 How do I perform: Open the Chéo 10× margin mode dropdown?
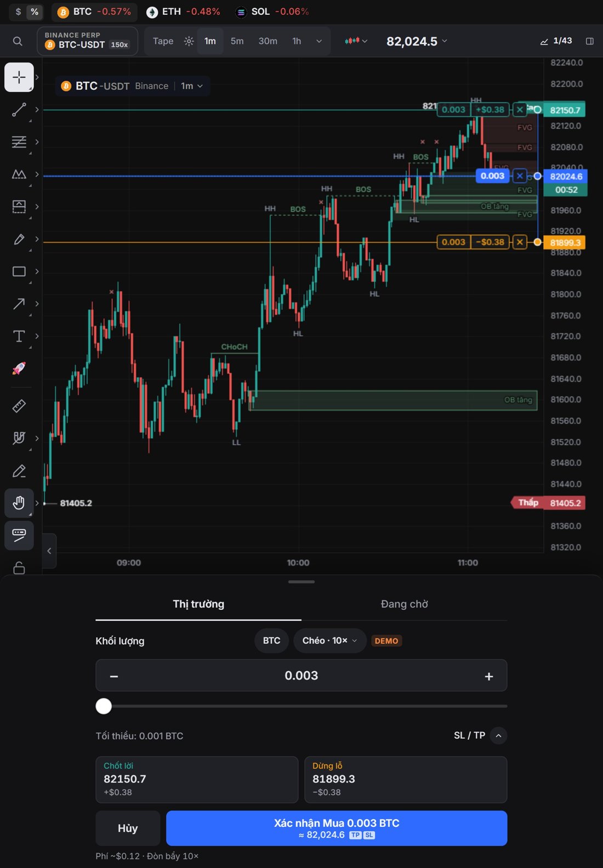pos(330,640)
